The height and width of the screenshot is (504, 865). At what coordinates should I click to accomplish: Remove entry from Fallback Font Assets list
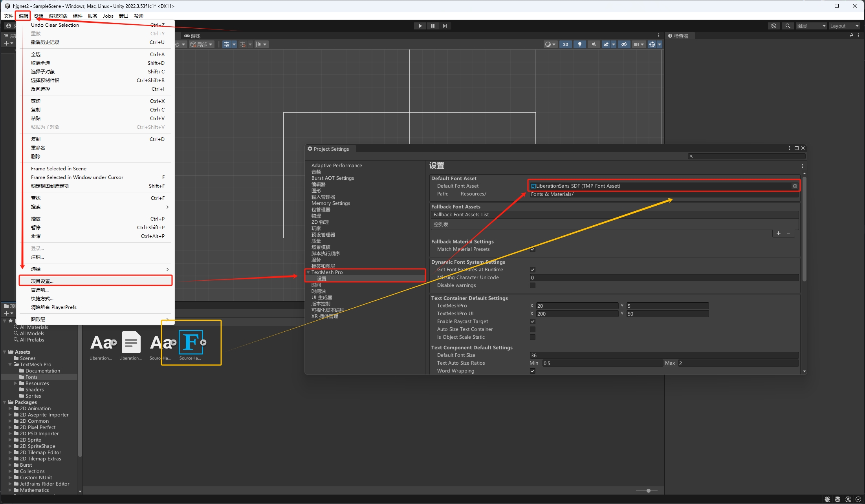(788, 233)
